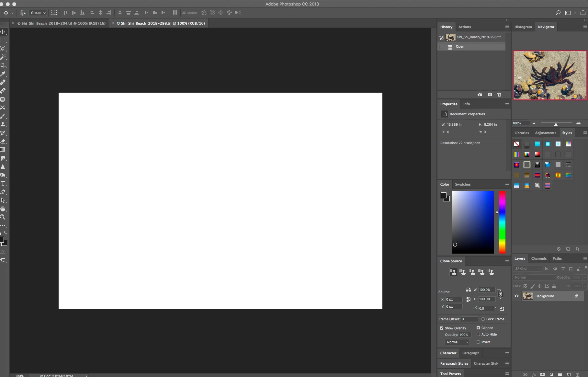The width and height of the screenshot is (588, 377).
Task: Click foreground color swatch in Color panel
Action: (443, 195)
